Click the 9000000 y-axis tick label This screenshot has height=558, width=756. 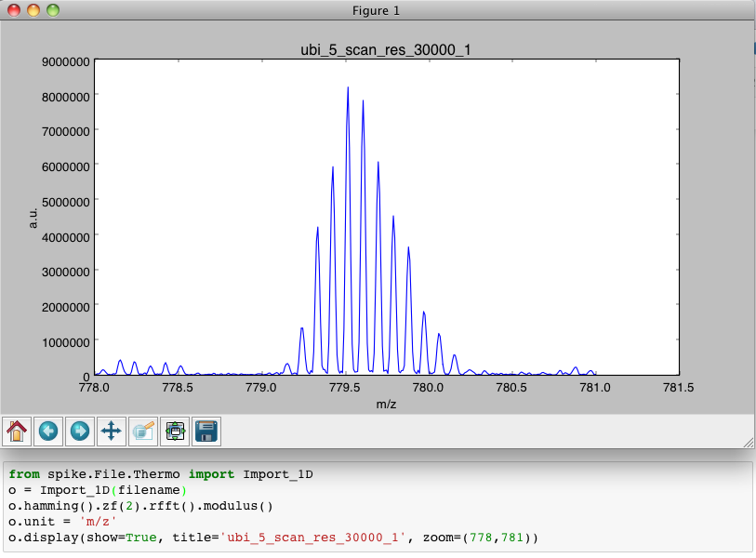tap(65, 61)
